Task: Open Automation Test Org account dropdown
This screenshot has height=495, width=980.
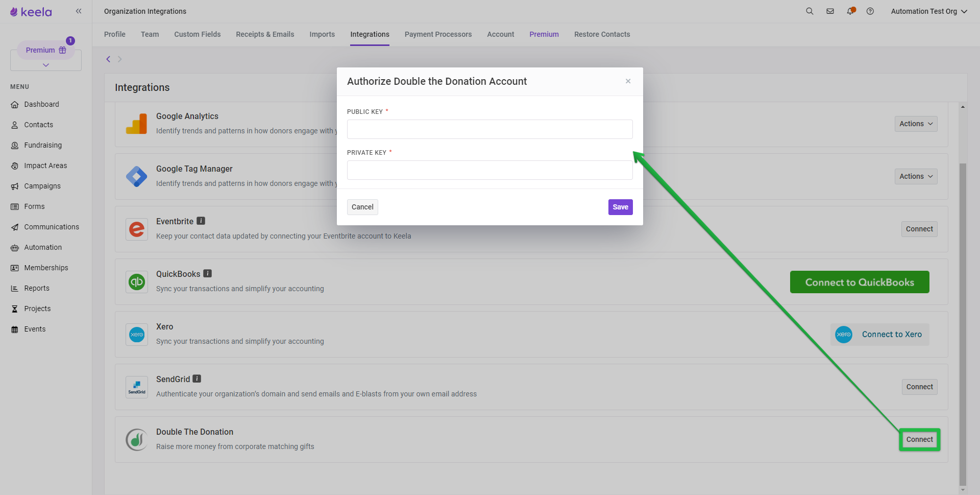Action: coord(929,11)
